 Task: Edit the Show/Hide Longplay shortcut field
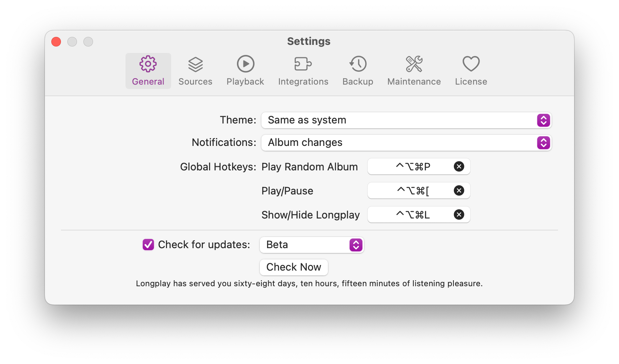413,214
